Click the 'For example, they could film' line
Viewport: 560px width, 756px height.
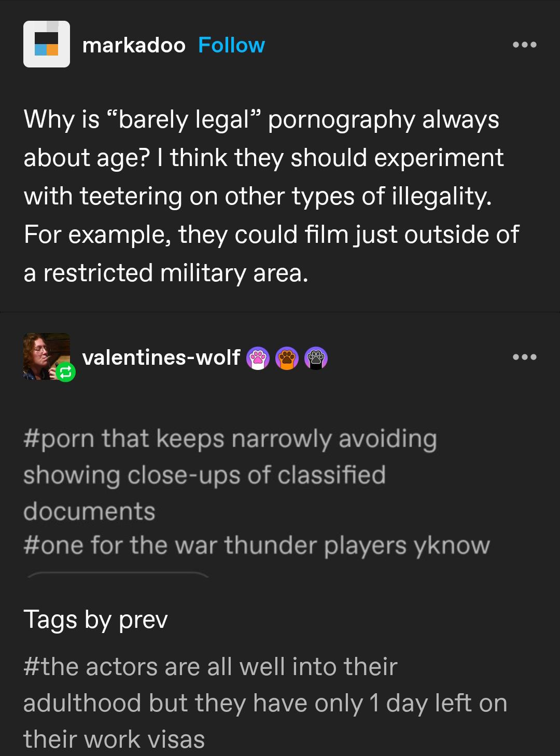pyautogui.click(x=271, y=235)
